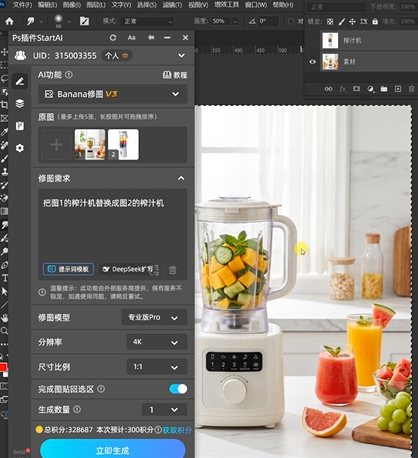
Task: Open the 修图模型 专业版Pro dropdown
Action: [x=154, y=317]
